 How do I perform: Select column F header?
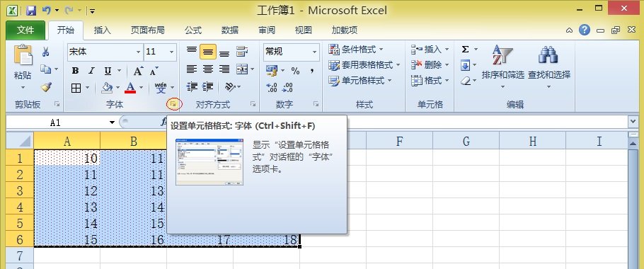[399, 142]
